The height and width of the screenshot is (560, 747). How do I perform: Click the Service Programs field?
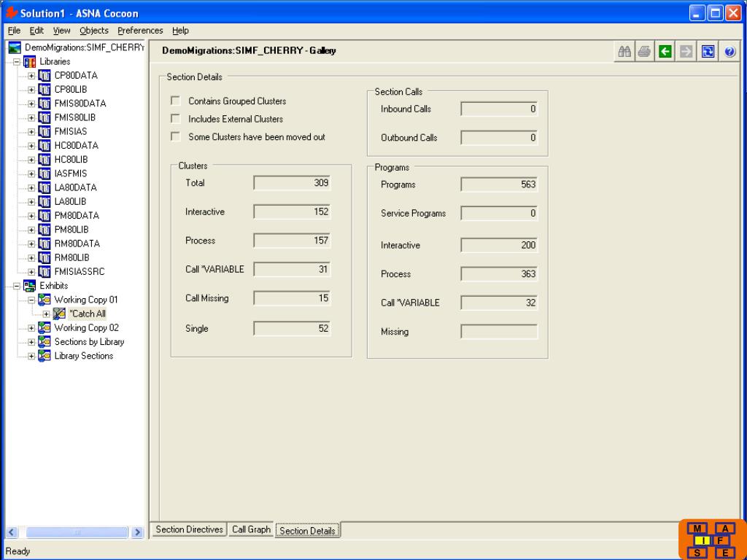[x=499, y=214]
